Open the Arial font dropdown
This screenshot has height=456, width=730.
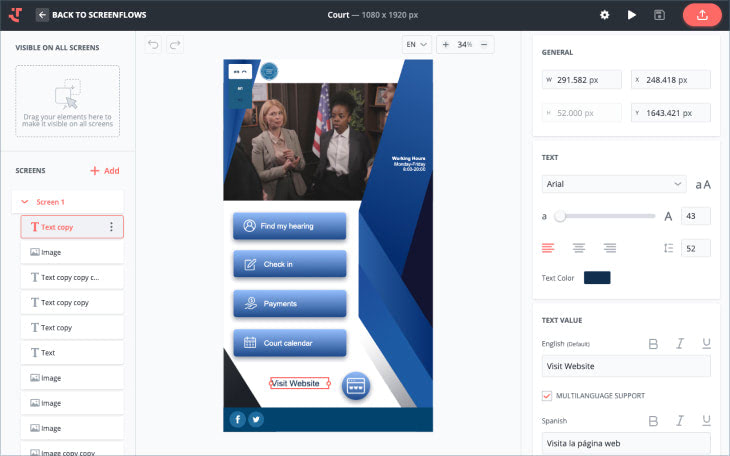click(x=613, y=184)
